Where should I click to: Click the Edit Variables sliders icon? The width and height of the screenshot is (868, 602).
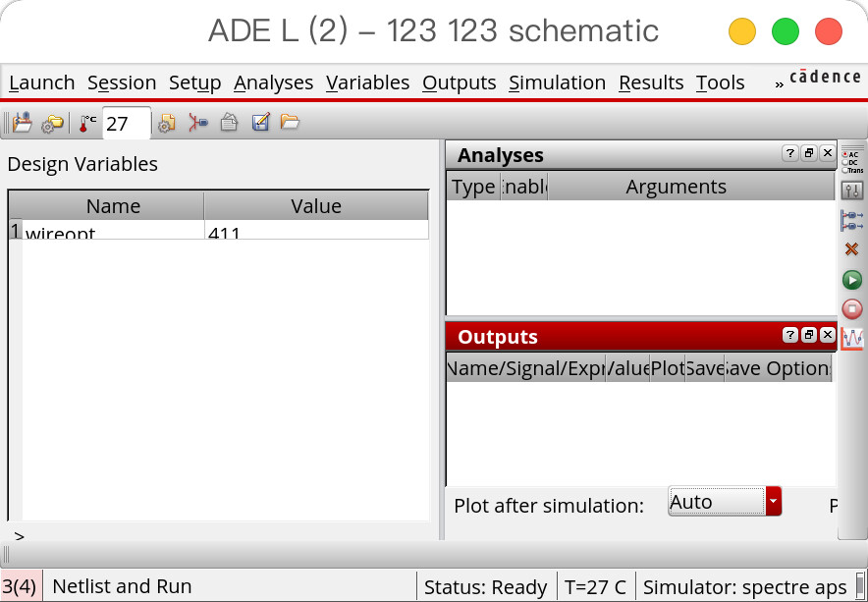tap(852, 191)
